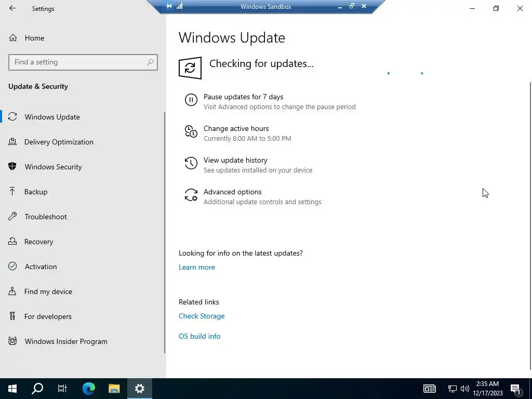Click the pause circle icon
The height and width of the screenshot is (399, 532).
pyautogui.click(x=191, y=100)
